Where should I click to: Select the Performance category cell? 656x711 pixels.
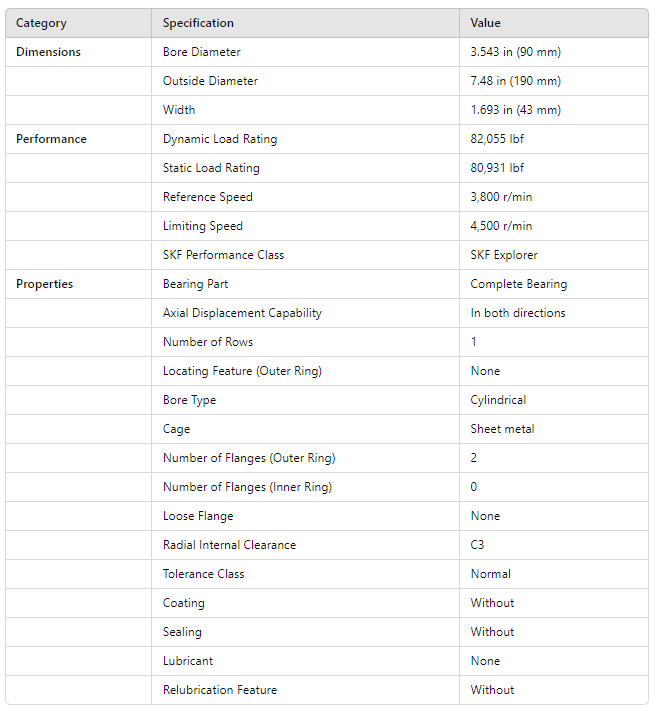point(51,139)
